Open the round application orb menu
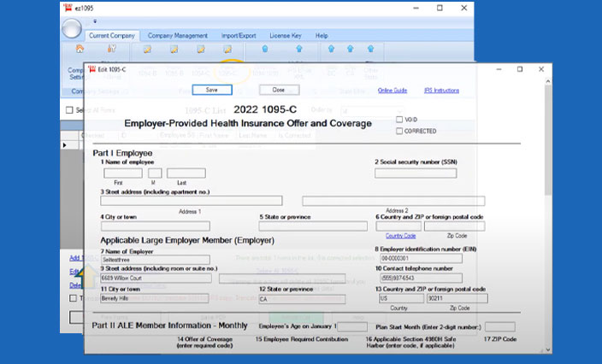The image size is (602, 364). (x=72, y=28)
